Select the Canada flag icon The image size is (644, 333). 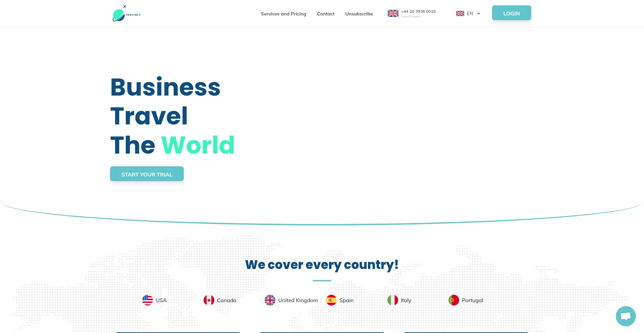click(209, 300)
